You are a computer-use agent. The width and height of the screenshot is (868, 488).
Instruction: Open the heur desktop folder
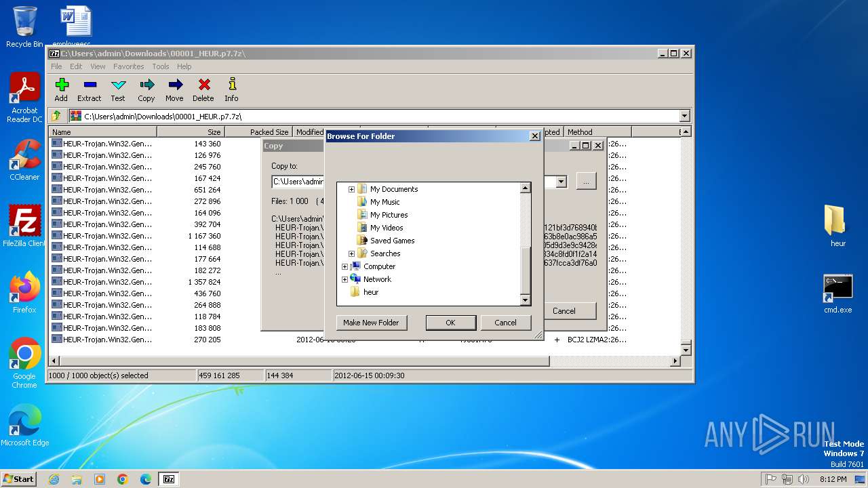(x=838, y=226)
